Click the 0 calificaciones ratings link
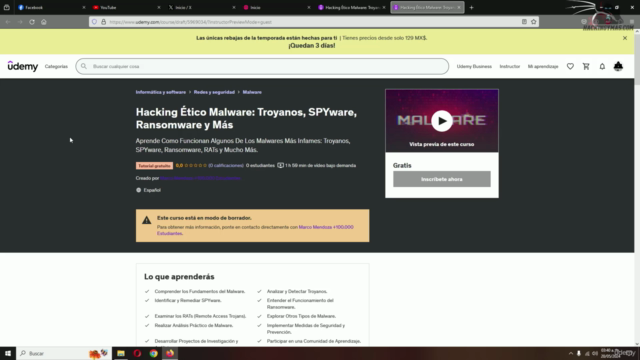Screen dimensions: 640x360 click(226, 165)
